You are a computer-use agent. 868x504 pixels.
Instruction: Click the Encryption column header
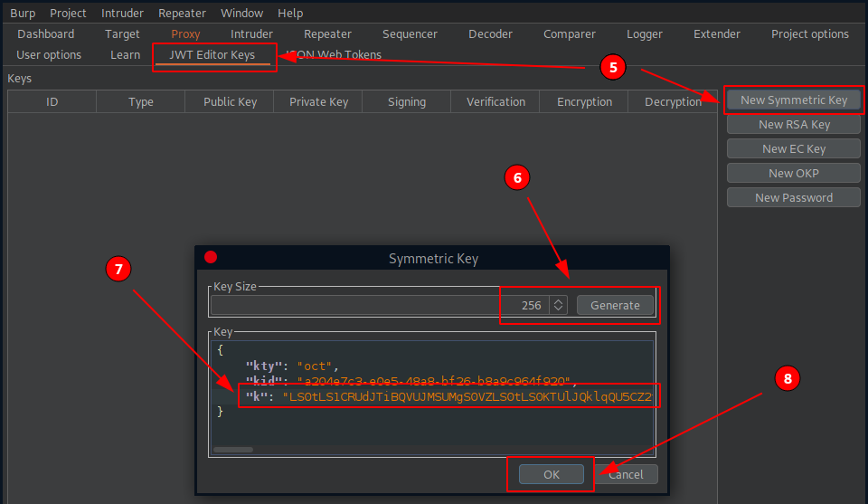click(x=584, y=102)
